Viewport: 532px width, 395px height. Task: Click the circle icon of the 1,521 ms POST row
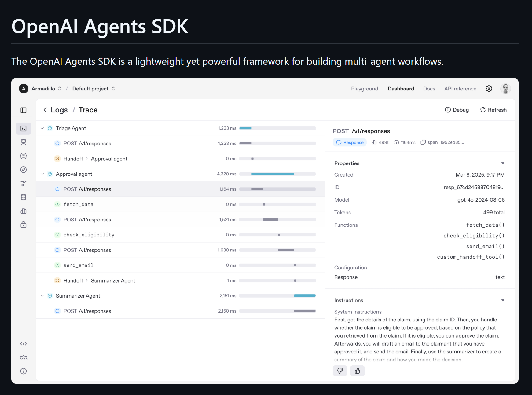[x=57, y=220]
